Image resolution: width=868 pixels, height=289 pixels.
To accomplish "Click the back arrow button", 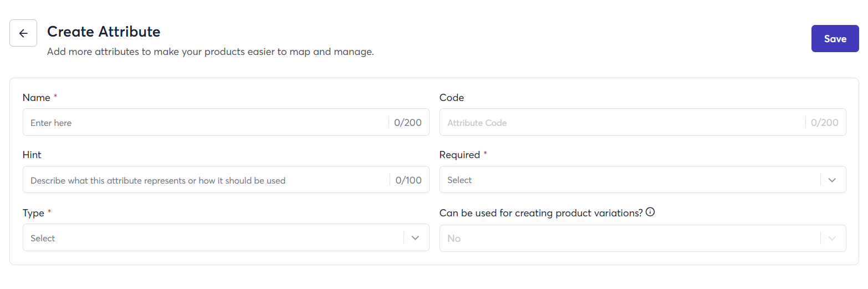I will pyautogui.click(x=23, y=33).
